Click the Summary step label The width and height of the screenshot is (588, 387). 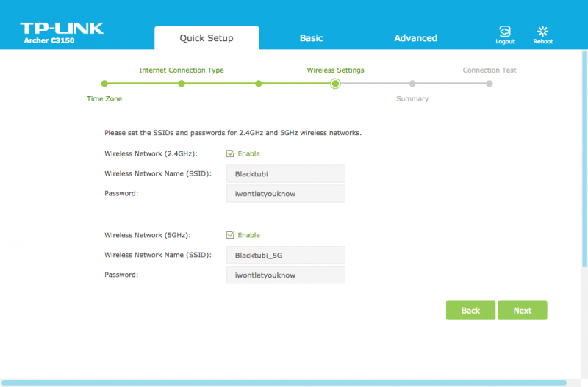(x=412, y=99)
